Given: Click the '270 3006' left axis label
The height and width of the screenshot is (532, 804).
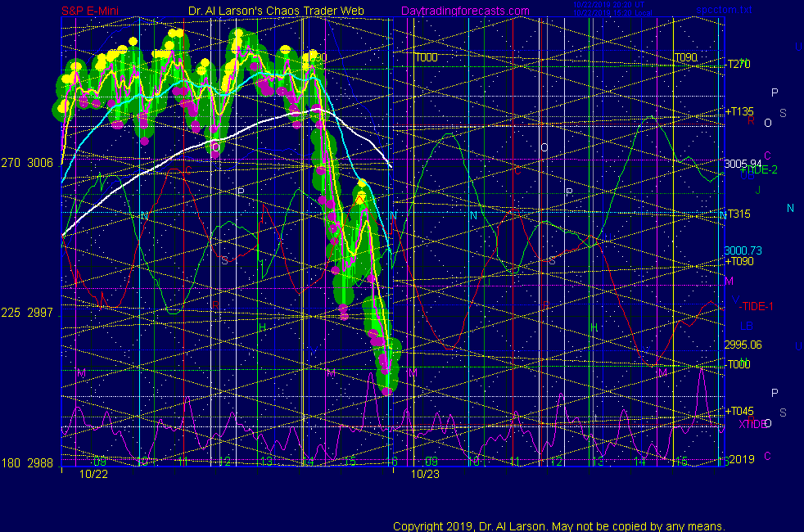Looking at the screenshot, I should click(x=27, y=163).
